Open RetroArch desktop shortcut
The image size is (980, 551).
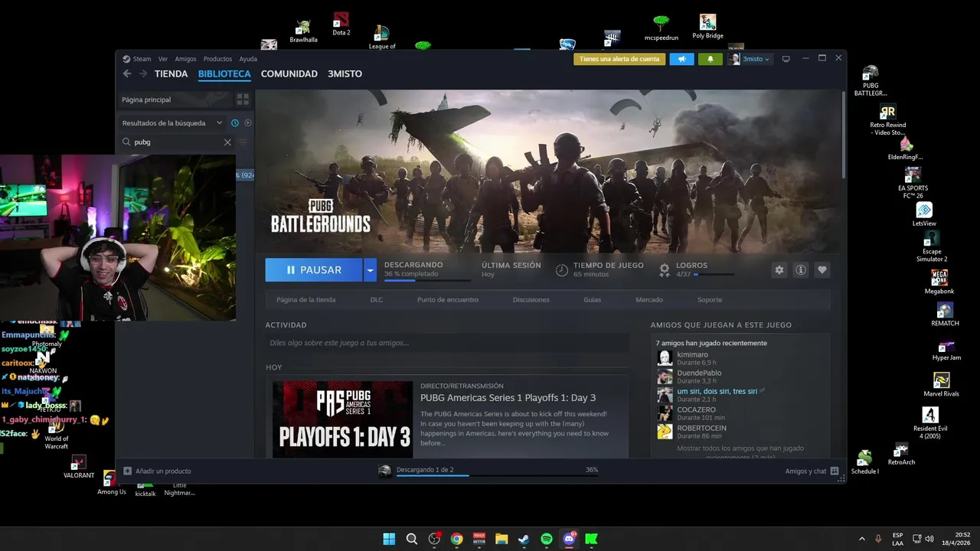(901, 454)
